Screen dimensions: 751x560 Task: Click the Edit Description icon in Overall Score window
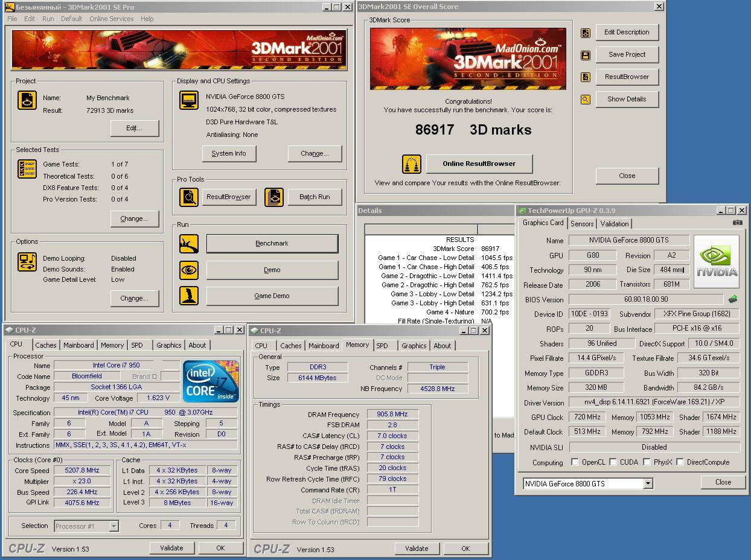586,33
